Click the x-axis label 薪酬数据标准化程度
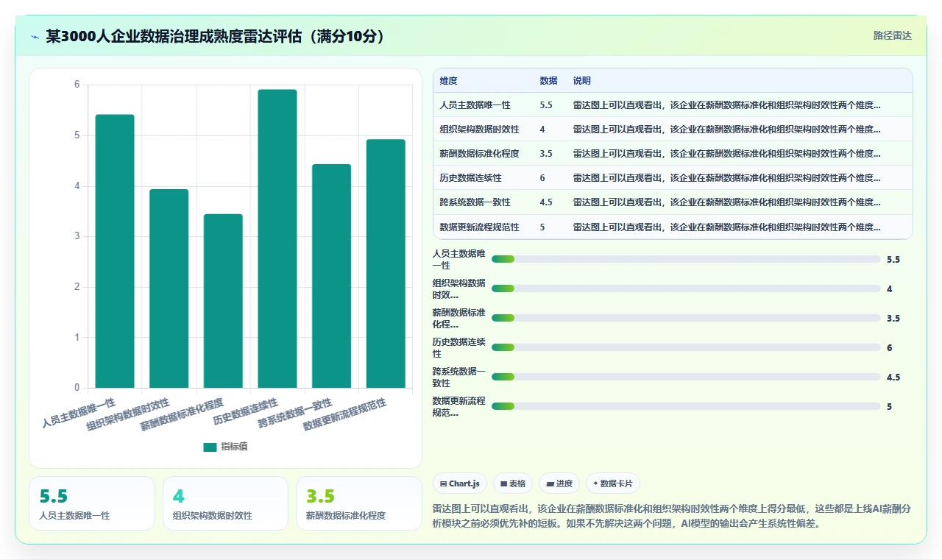The width and height of the screenshot is (942, 560). 182,414
